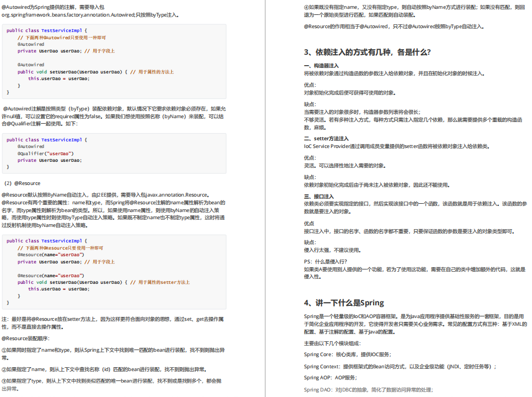
Task: Click the line starting "@Resource默认按照ByName自动注入"
Action: point(105,195)
